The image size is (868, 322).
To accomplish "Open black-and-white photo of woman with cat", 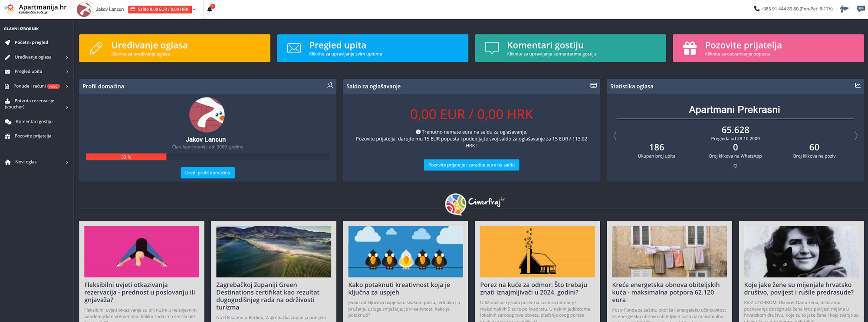I will pos(801,252).
